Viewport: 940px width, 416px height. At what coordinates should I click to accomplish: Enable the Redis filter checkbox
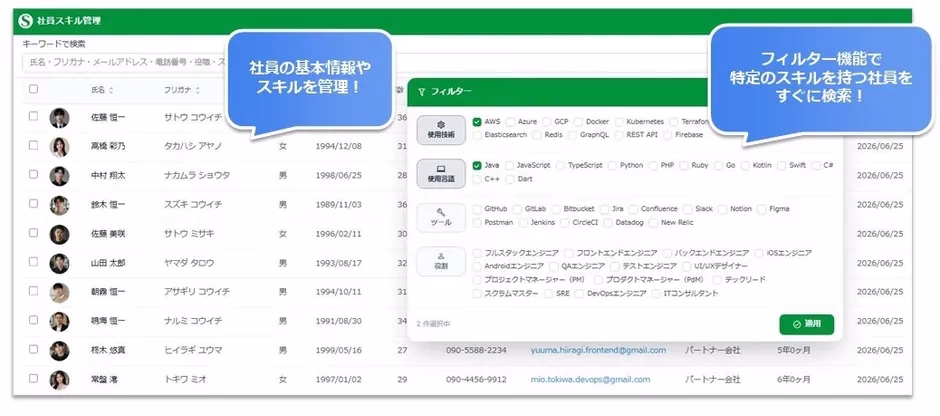coord(537,135)
